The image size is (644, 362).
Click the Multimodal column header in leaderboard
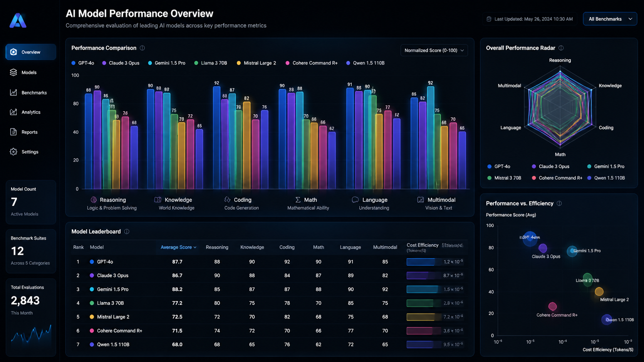point(385,247)
